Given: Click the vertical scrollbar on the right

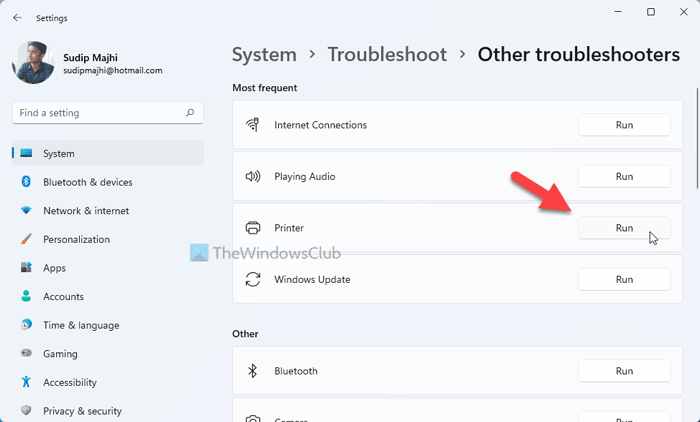Looking at the screenshot, I should pyautogui.click(x=697, y=138).
